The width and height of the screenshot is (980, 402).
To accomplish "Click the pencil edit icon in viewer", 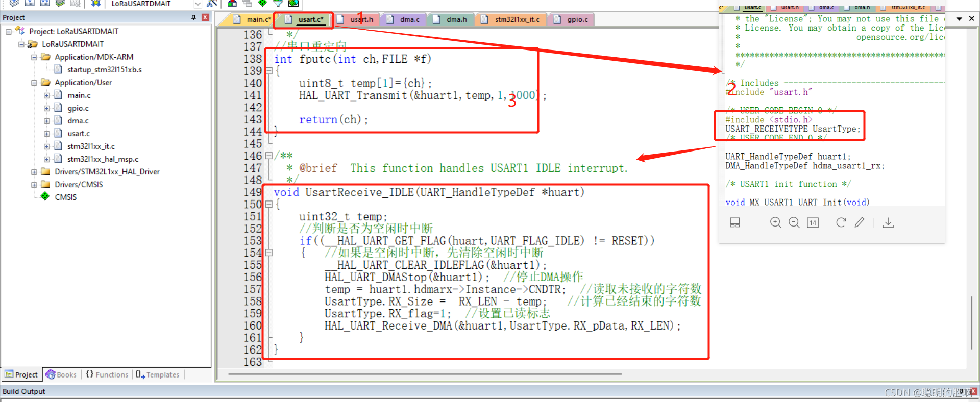I will 860,222.
